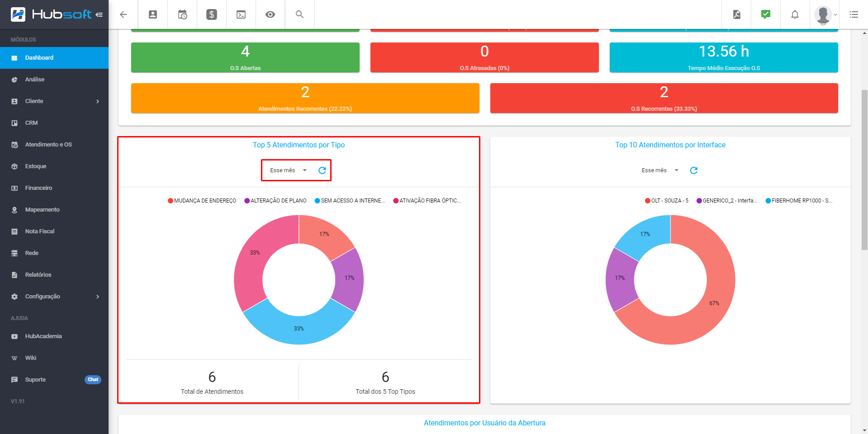Open the Esse mês period dropdown

click(x=288, y=170)
